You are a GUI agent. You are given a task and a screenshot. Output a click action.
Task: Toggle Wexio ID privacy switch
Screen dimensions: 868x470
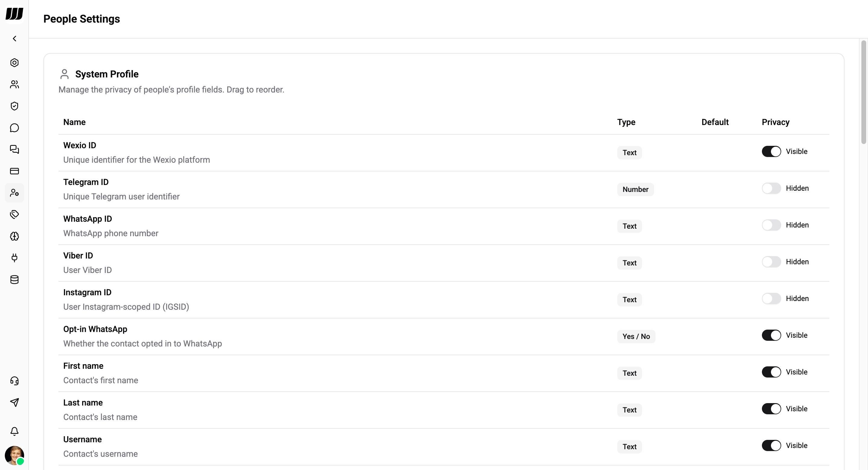[771, 152]
